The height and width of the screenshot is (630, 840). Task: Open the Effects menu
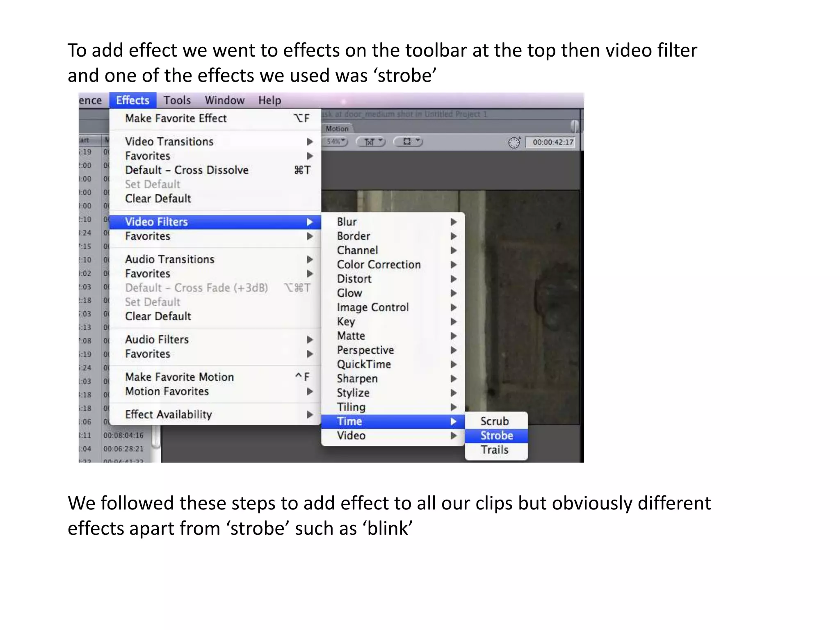coord(132,100)
